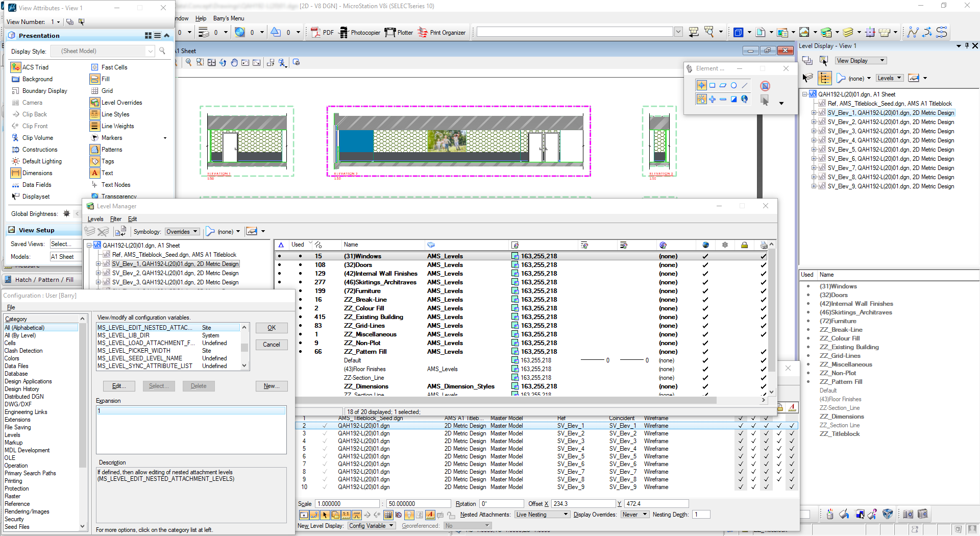Image resolution: width=980 pixels, height=536 pixels.
Task: Toggle Level Overrides view attribute
Action: point(94,103)
